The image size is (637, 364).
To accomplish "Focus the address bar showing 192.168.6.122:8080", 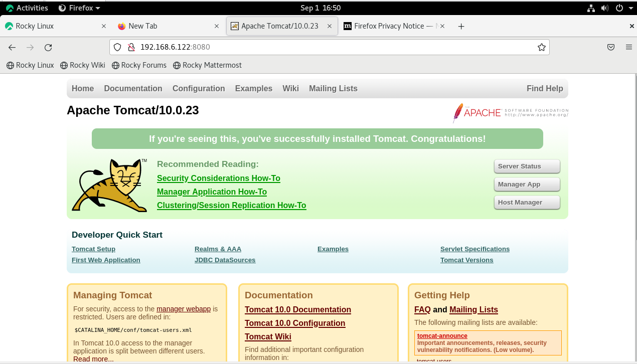I will 330,47.
